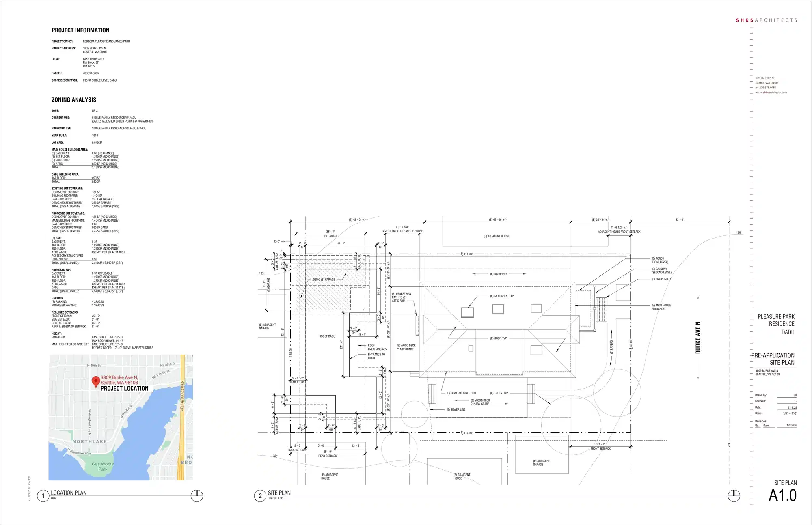Image resolution: width=812 pixels, height=525 pixels.
Task: Click the Ship Canal Bridge map label
Action: tap(182, 395)
